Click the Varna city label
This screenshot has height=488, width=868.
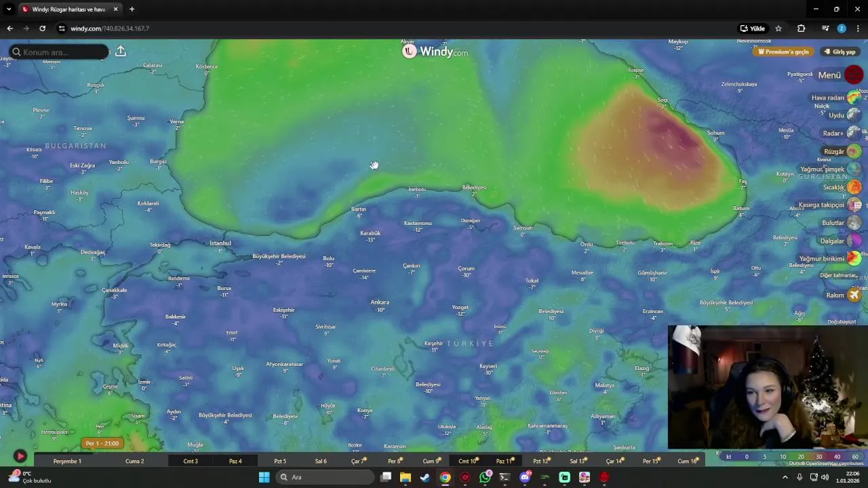tap(176, 121)
